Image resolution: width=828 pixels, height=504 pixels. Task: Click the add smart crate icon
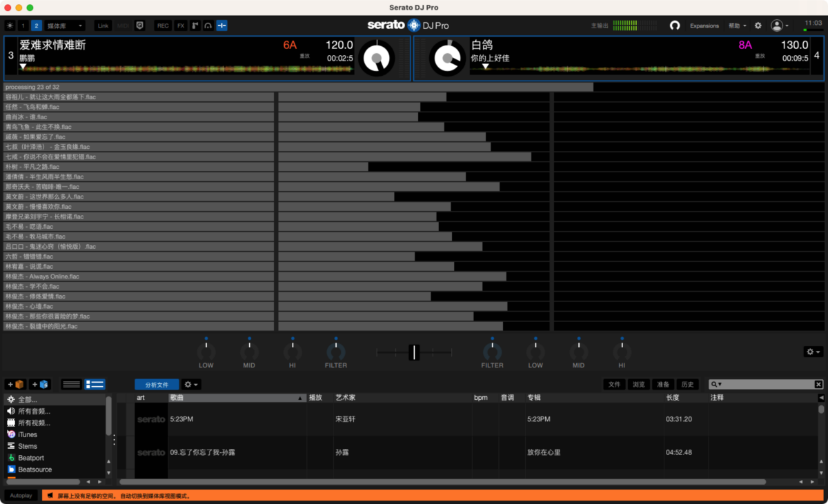[40, 385]
